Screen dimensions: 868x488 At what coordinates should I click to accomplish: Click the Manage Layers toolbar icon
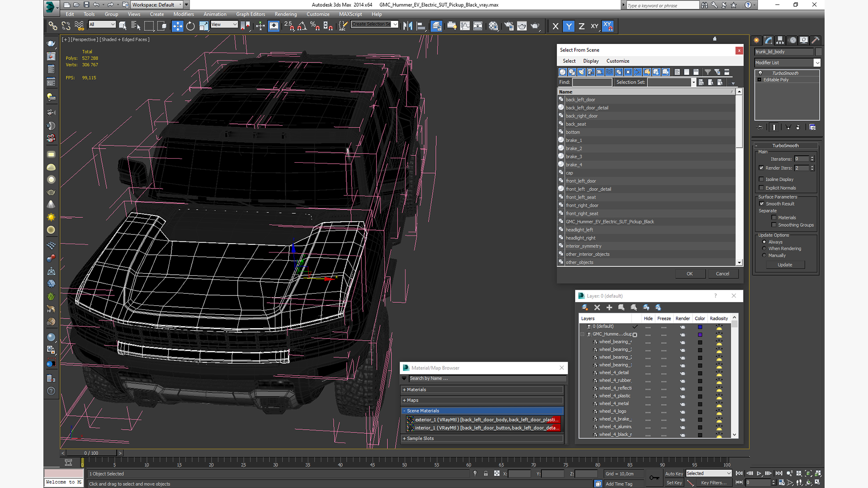[436, 26]
